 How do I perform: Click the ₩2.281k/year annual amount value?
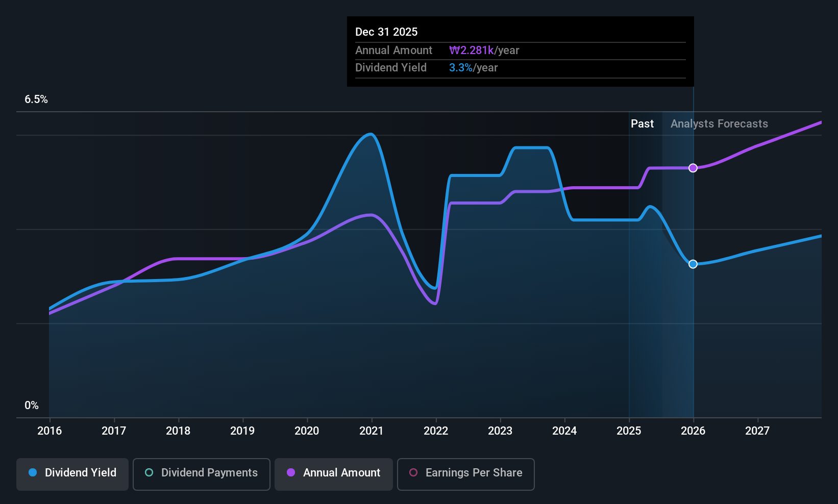click(x=484, y=50)
